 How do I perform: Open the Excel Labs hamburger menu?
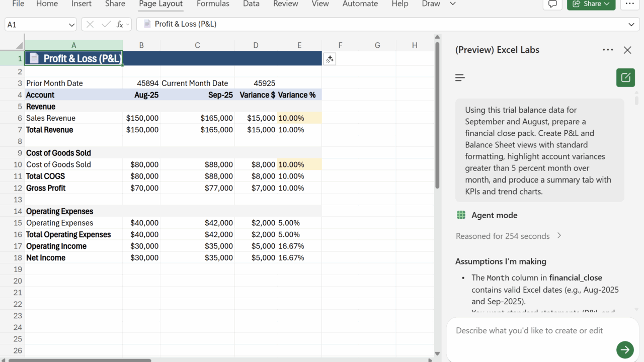tap(460, 77)
